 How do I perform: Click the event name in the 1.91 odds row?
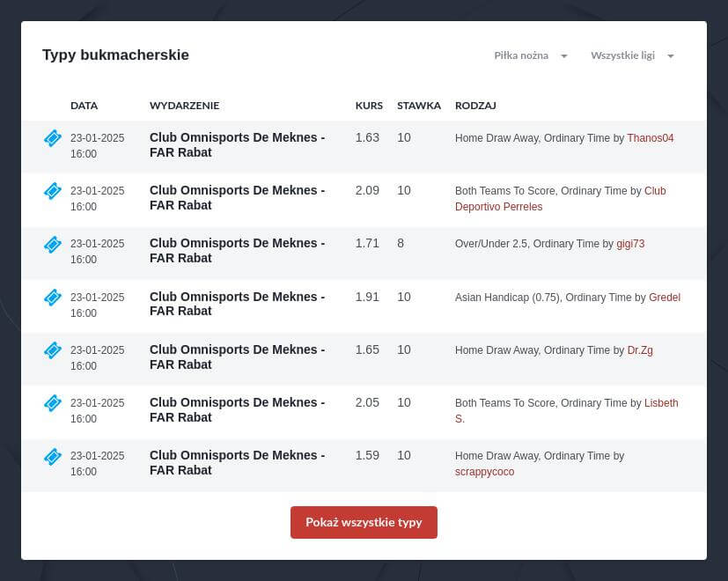(x=238, y=304)
